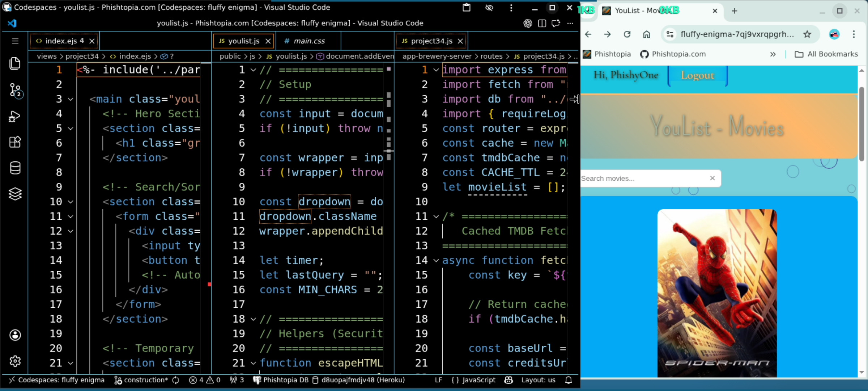
Task: Click the Logout button
Action: [x=697, y=75]
